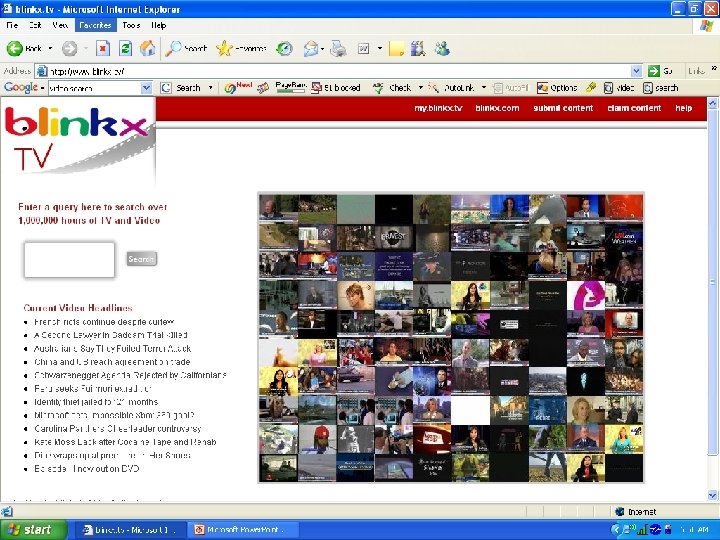Screen dimensions: 720x540
Task: Run the Google toolbar spell Check
Action: pyautogui.click(x=393, y=88)
